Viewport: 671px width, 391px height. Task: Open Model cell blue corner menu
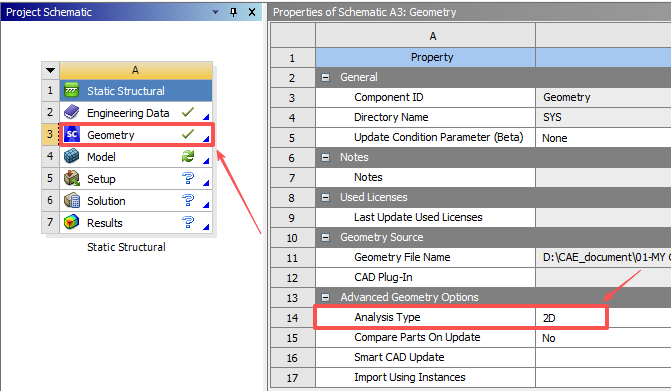206,161
